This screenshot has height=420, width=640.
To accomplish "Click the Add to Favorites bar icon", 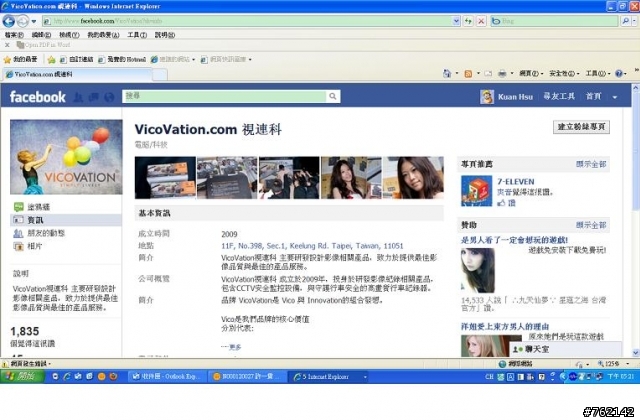I will click(51, 60).
